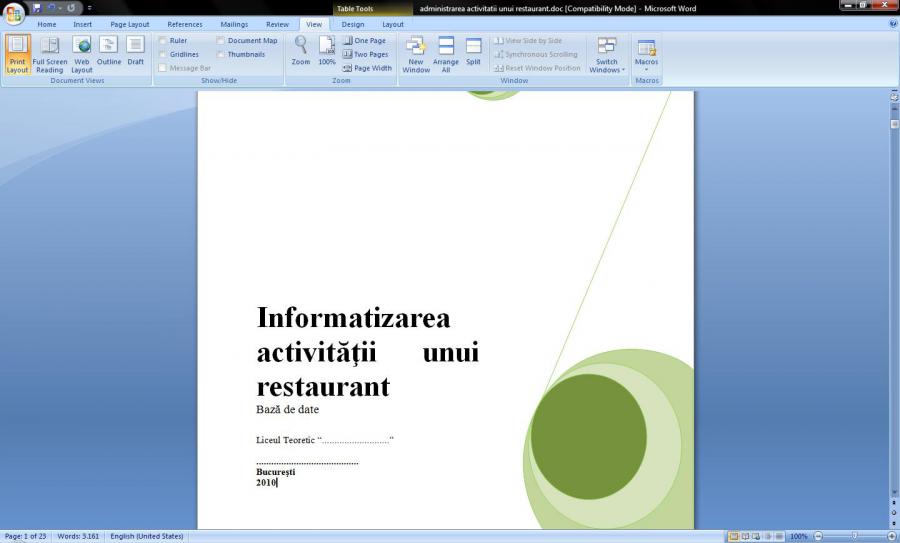The image size is (900, 543).
Task: Select the Outline view icon
Action: pos(109,51)
